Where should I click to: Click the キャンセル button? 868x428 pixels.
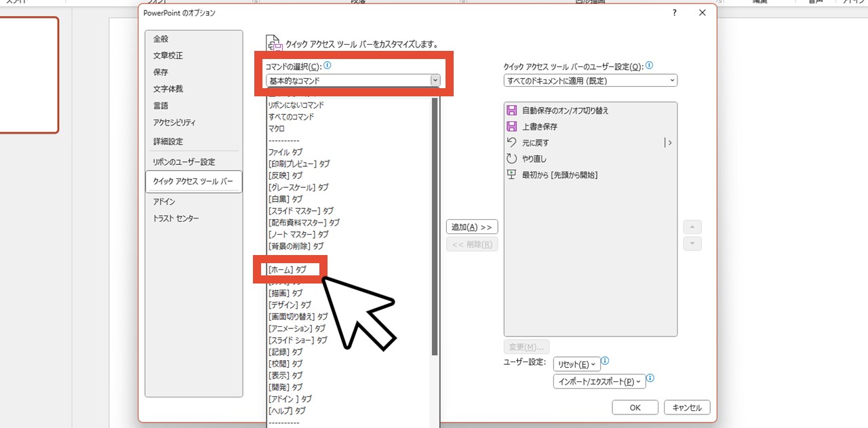click(687, 408)
